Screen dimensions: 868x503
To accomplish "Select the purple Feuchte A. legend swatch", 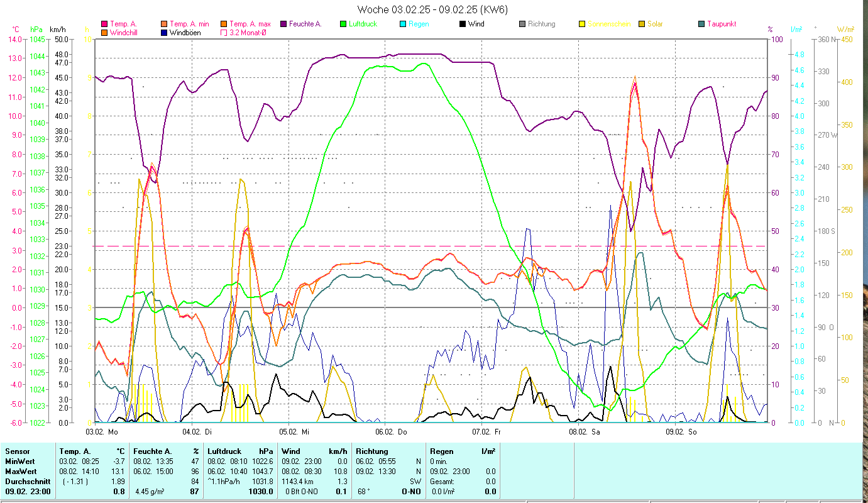I will pos(283,24).
